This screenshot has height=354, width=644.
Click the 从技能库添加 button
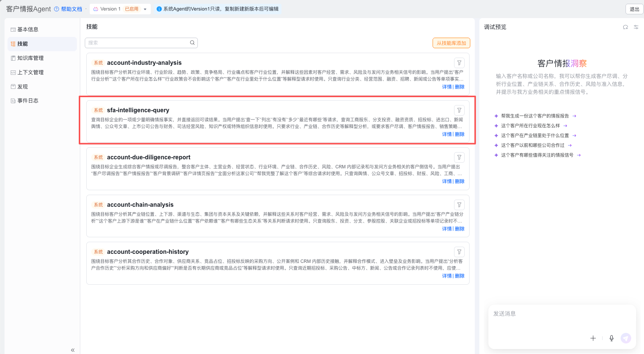[x=451, y=43]
